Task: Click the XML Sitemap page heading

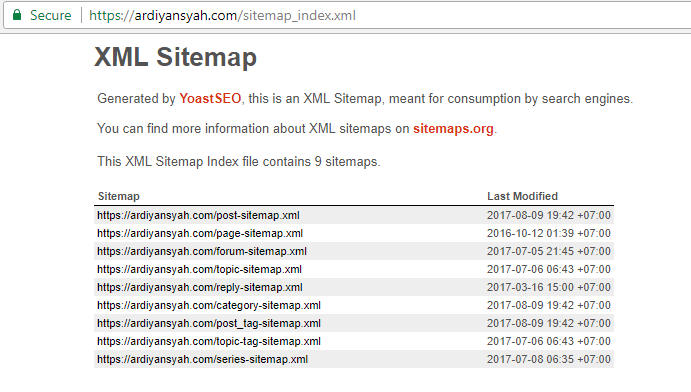Action: (x=175, y=57)
